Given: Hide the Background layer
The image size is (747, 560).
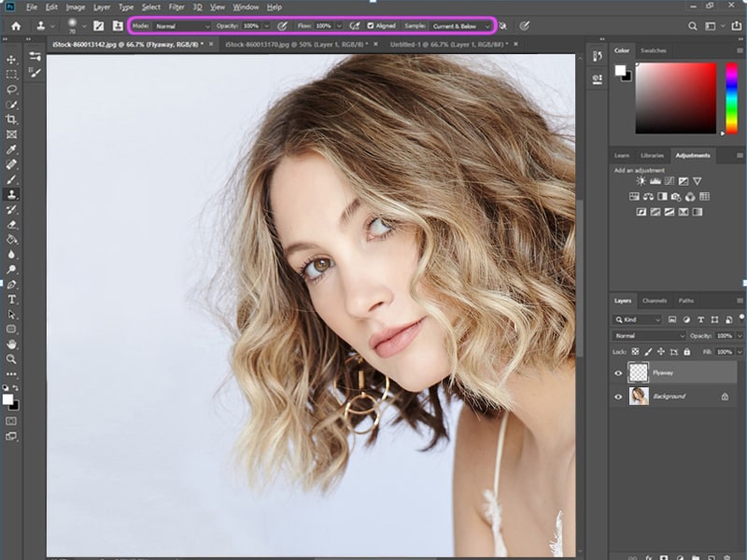Looking at the screenshot, I should point(618,397).
